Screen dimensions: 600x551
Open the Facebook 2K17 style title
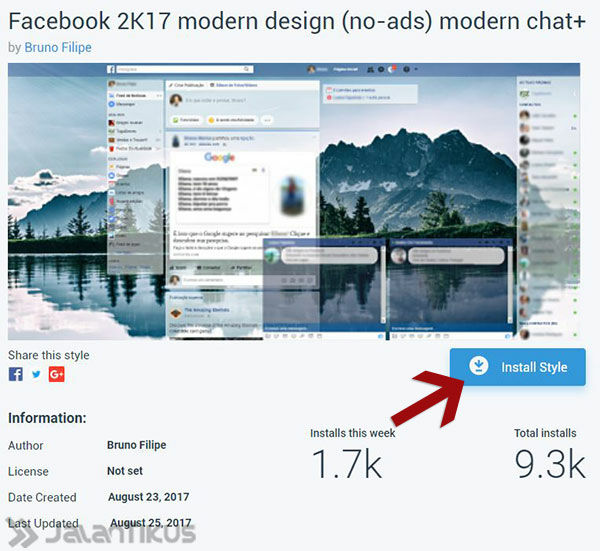[x=297, y=21]
